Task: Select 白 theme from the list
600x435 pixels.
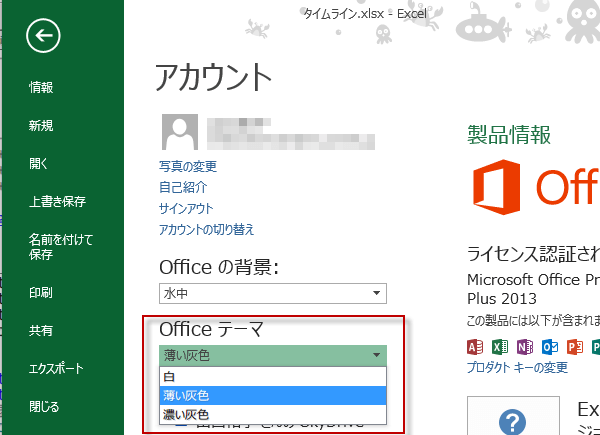Action: (272, 376)
